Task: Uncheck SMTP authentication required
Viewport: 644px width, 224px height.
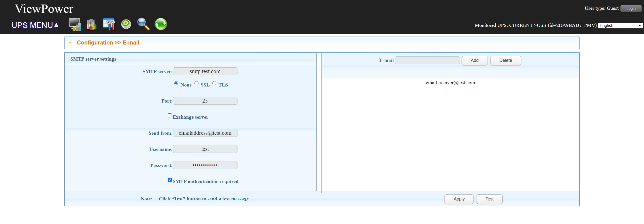Action: click(170, 180)
